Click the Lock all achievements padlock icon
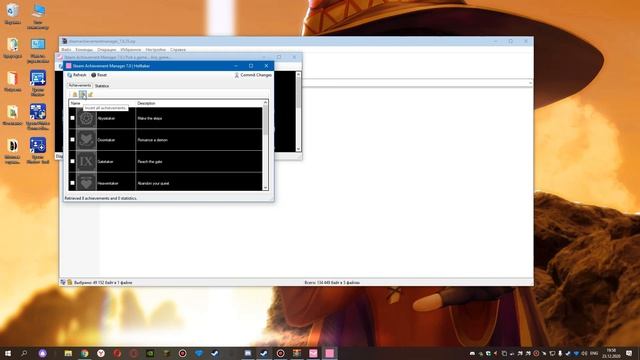The image size is (640, 360). coord(75,94)
